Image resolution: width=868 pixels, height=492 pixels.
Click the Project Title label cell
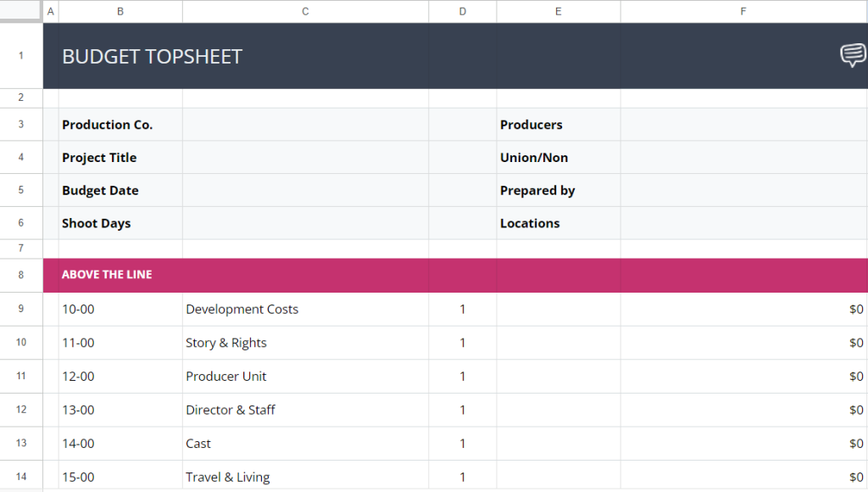click(120, 157)
